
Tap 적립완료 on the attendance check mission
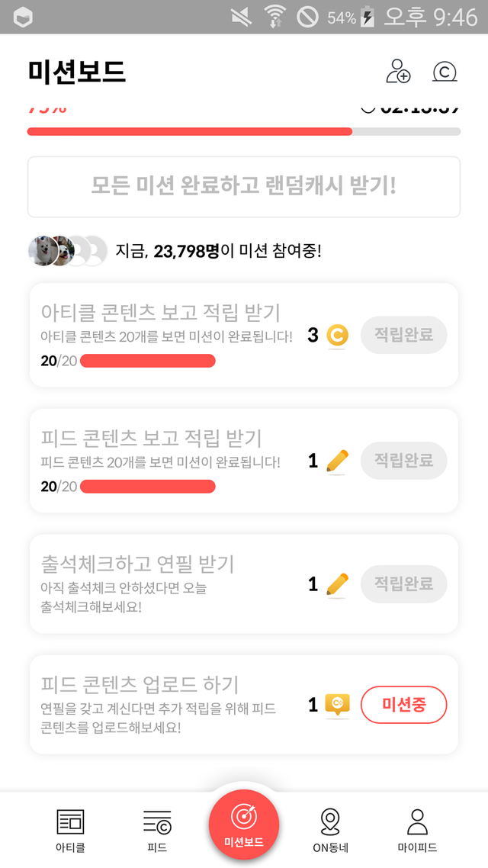coord(403,584)
